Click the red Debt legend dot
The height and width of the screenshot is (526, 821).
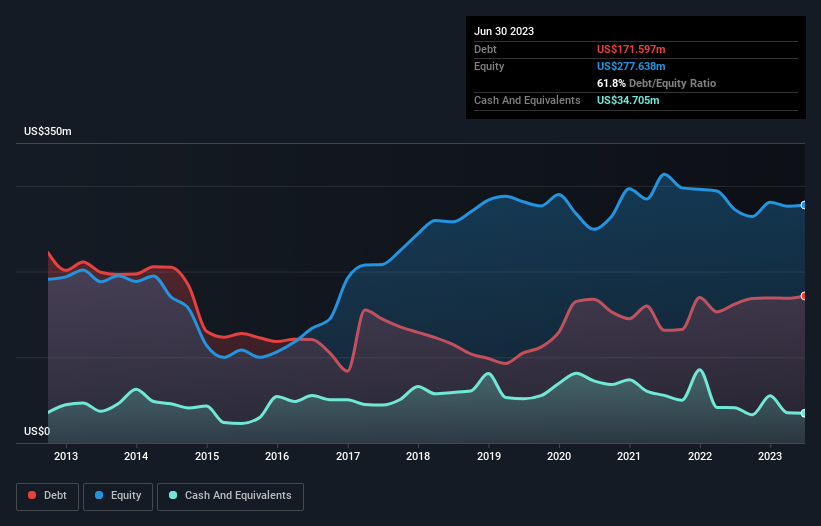click(x=32, y=495)
